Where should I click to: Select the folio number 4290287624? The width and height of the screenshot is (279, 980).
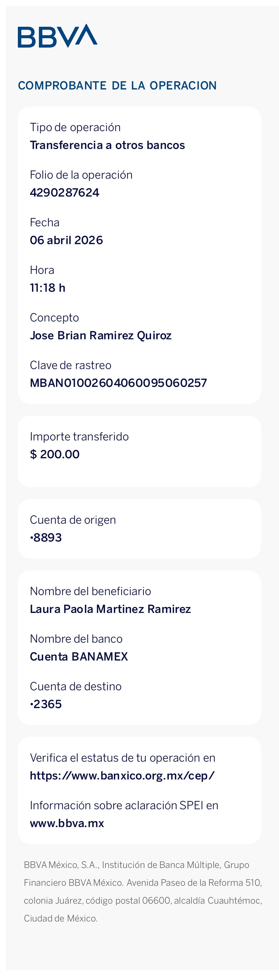tap(64, 193)
